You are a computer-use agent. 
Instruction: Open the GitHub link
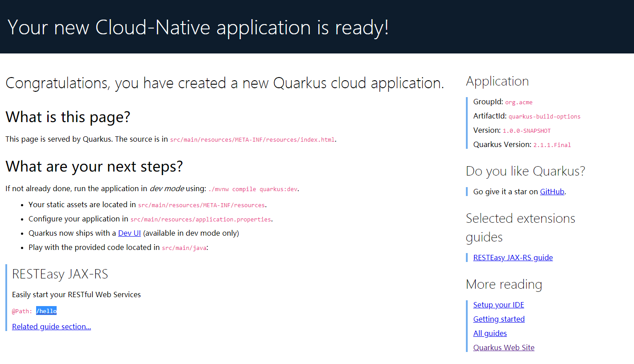click(552, 192)
